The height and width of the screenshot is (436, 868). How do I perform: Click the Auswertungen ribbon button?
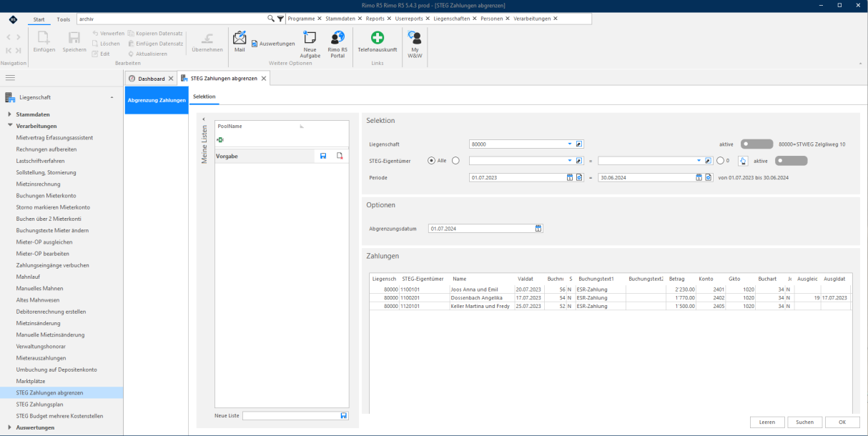tap(273, 44)
